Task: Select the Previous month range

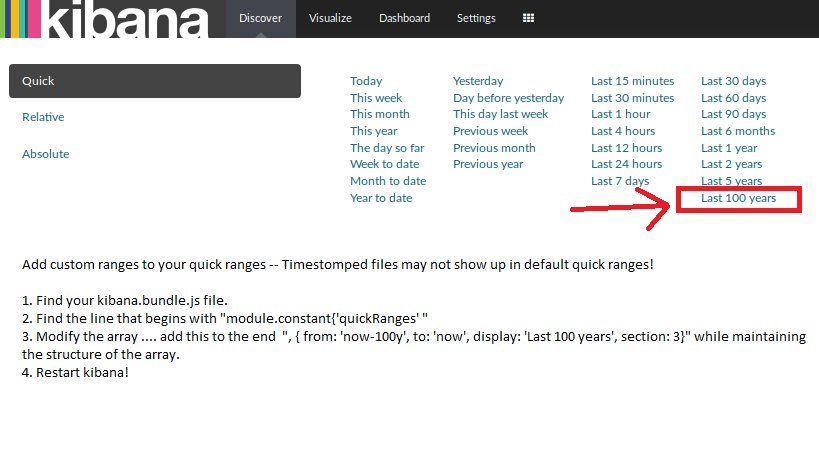Action: tap(494, 148)
